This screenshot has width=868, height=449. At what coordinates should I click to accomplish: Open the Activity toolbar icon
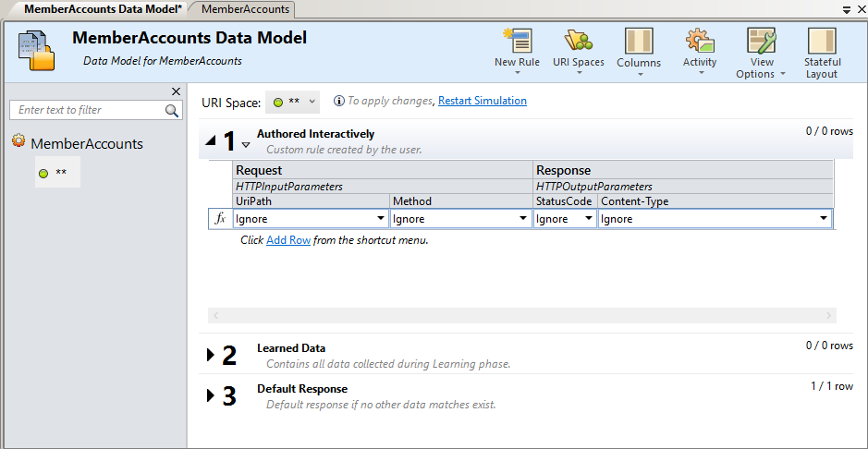(x=700, y=42)
